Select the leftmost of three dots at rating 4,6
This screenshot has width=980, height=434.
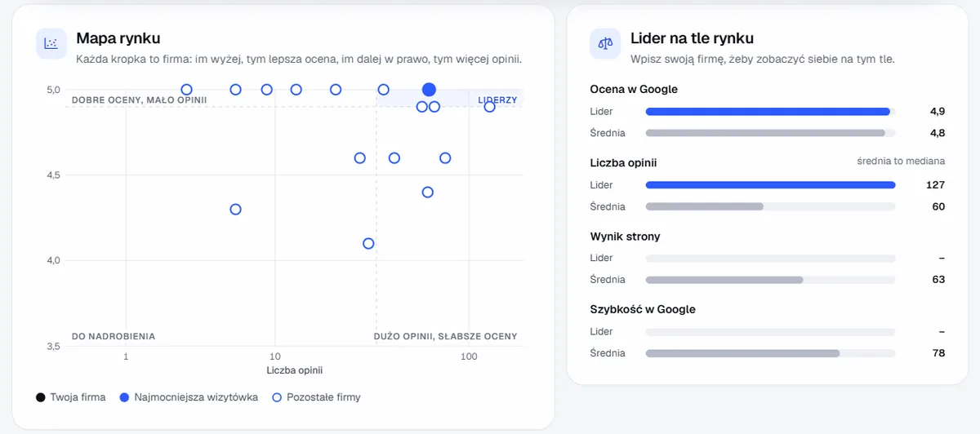[x=359, y=158]
